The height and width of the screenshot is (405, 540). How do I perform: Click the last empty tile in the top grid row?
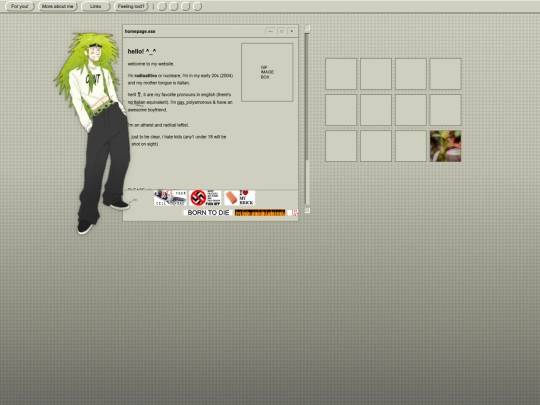click(445, 74)
